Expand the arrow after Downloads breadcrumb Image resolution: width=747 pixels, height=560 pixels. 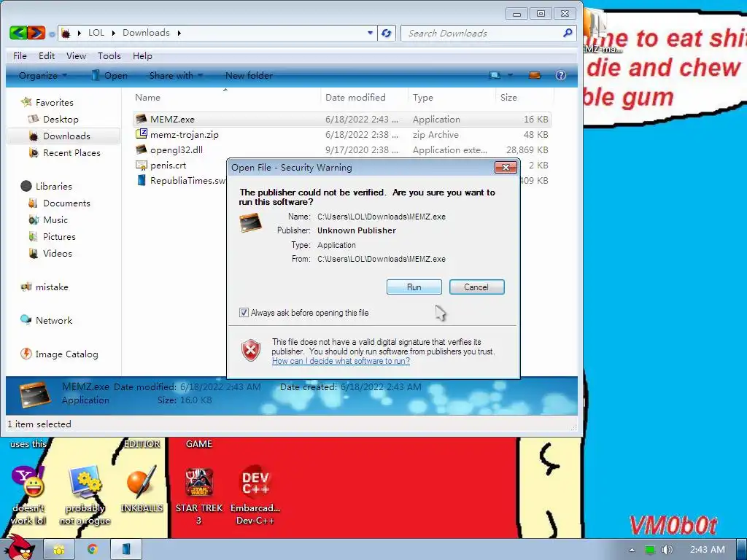coord(179,33)
